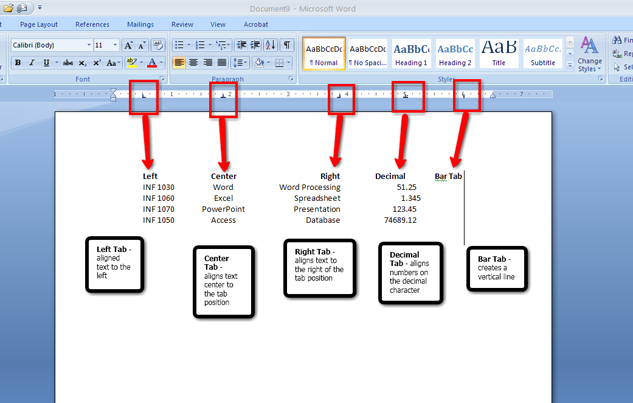The image size is (633, 403).
Task: Open the Paragraph dialog launcher
Action: coord(291,79)
